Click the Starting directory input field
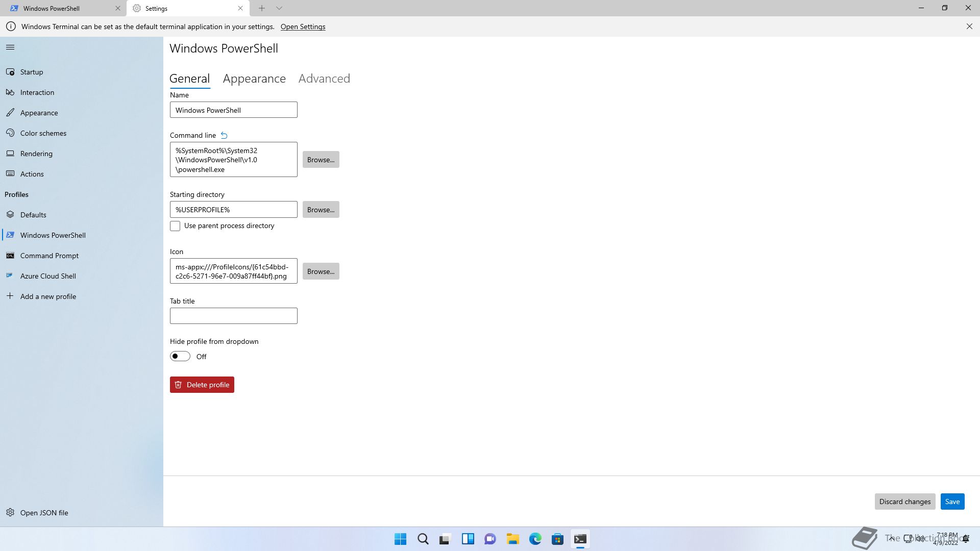Viewport: 980px width, 551px height. coord(233,210)
